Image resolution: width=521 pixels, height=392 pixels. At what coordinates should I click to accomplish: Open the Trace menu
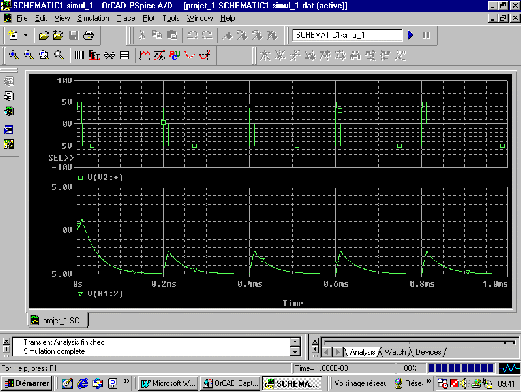click(x=126, y=18)
